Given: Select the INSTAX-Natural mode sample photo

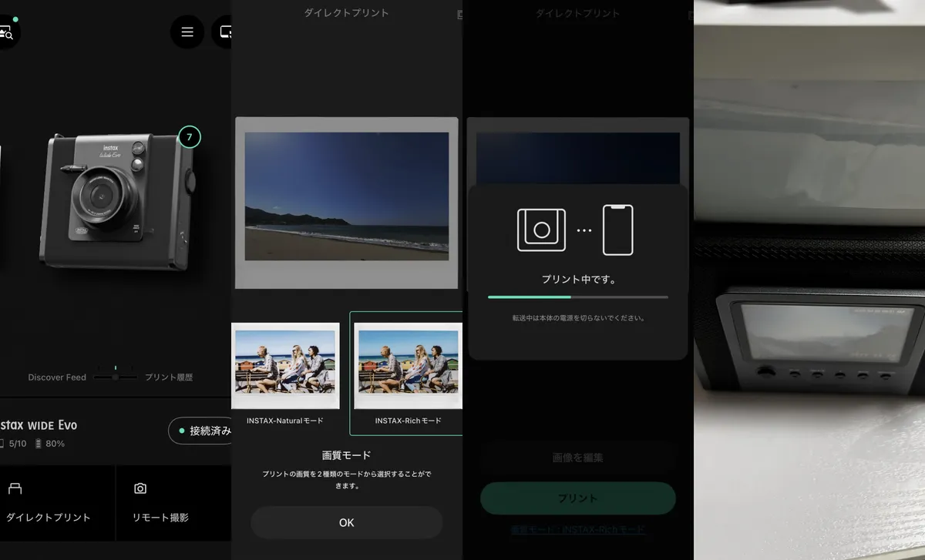Looking at the screenshot, I should tap(285, 365).
